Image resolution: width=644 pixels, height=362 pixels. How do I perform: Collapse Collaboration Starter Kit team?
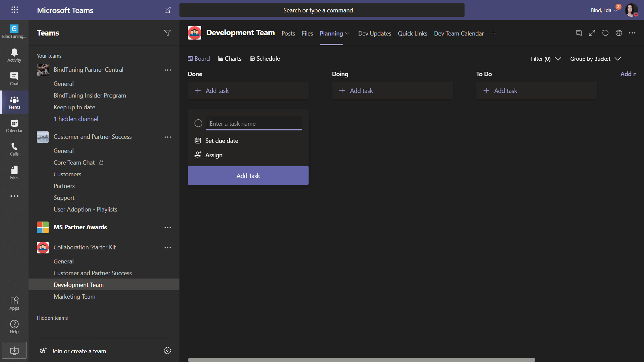[x=85, y=247]
